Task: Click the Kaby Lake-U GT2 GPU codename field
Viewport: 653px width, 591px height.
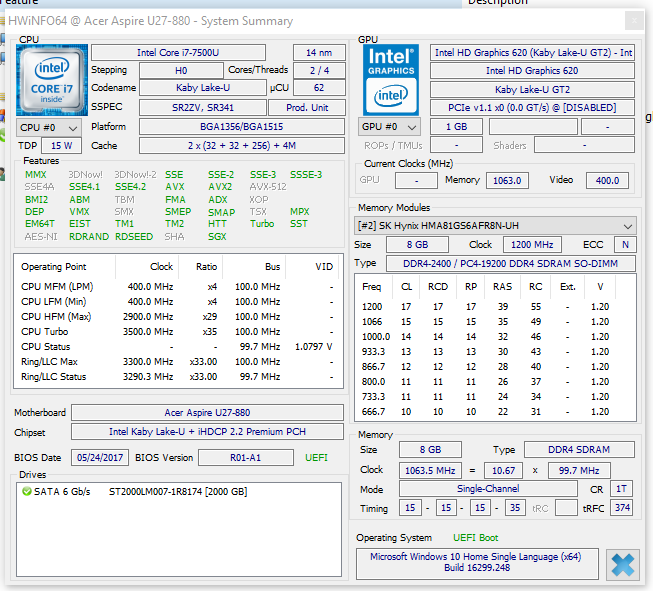Action: point(532,90)
